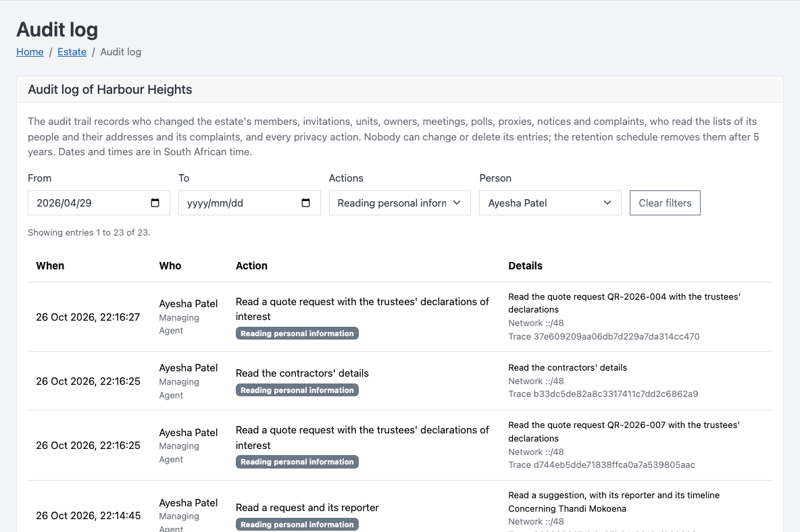The width and height of the screenshot is (800, 532).
Task: Click the "Audit log" page title
Action: (x=57, y=30)
